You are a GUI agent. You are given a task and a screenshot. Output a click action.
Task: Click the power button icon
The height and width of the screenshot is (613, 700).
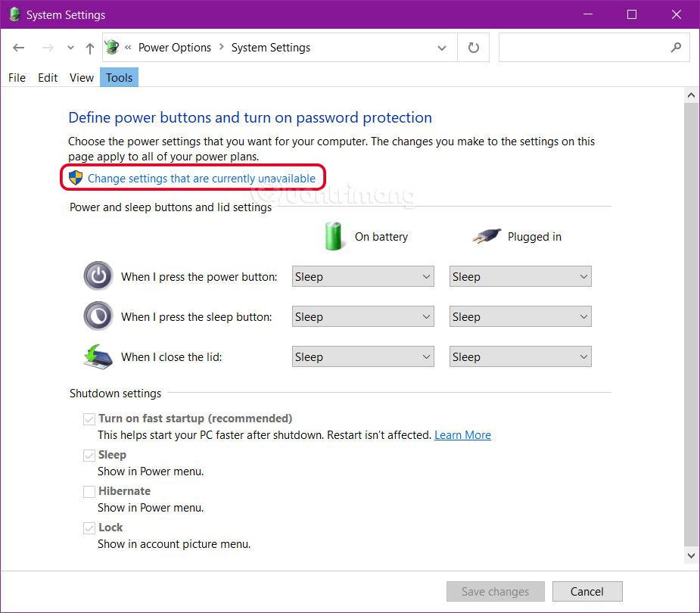(x=98, y=276)
